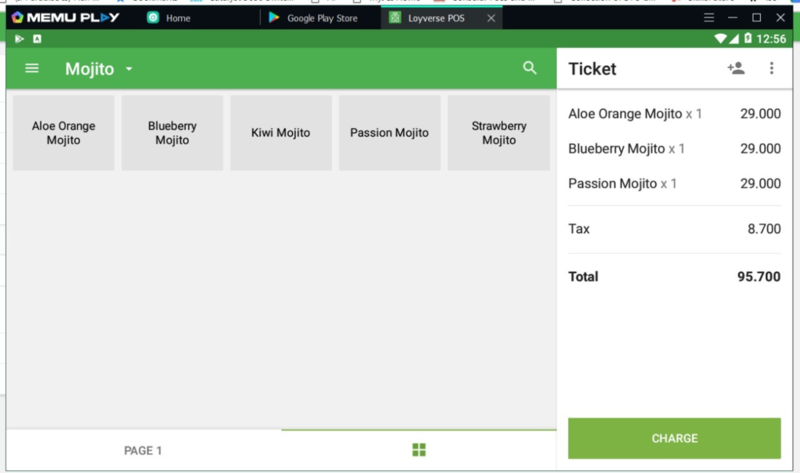Image resolution: width=800 pixels, height=473 pixels.
Task: Click the search magnifier icon
Action: tap(530, 68)
